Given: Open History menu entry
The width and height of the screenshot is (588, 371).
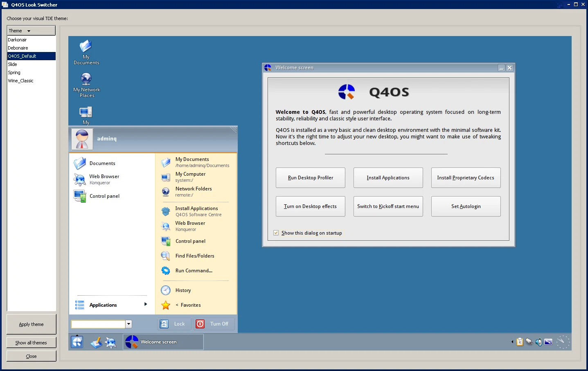Looking at the screenshot, I should click(x=196, y=290).
